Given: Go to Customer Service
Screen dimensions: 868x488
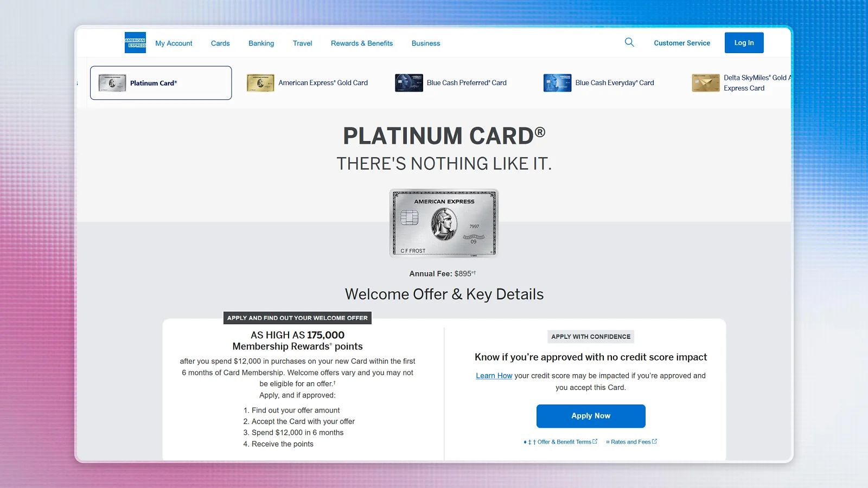Looking at the screenshot, I should point(682,43).
